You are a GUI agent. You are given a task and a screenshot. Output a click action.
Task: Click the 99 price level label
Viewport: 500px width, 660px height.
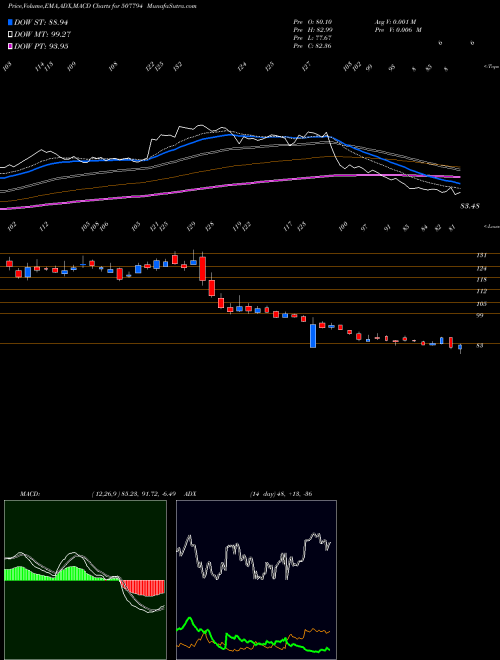pos(480,315)
